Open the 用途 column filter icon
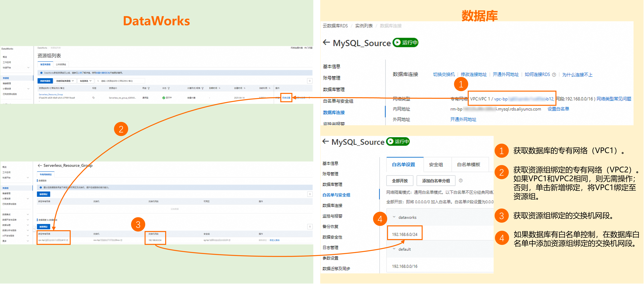The height and width of the screenshot is (284, 644). tap(149, 88)
